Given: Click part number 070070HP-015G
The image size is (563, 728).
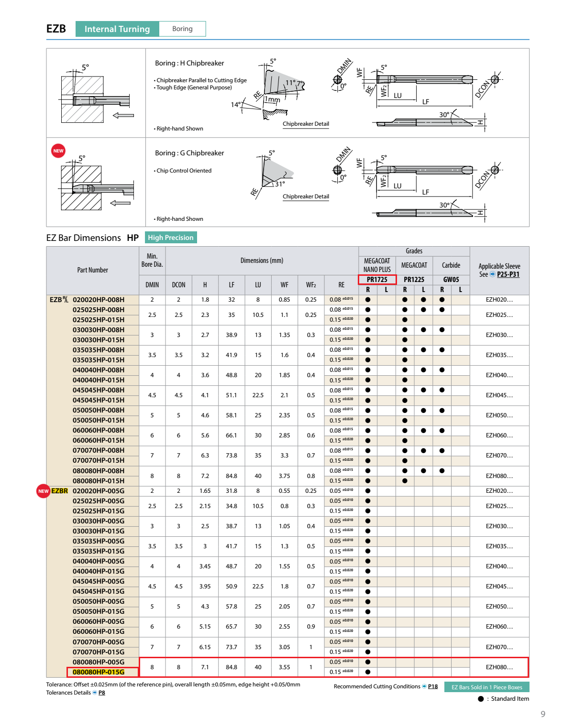Looking at the screenshot, I should pyautogui.click(x=99, y=652).
